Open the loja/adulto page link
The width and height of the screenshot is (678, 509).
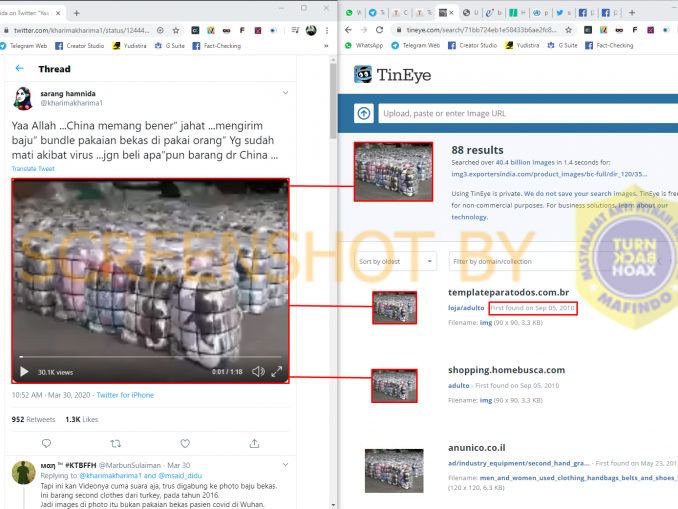(x=466, y=308)
